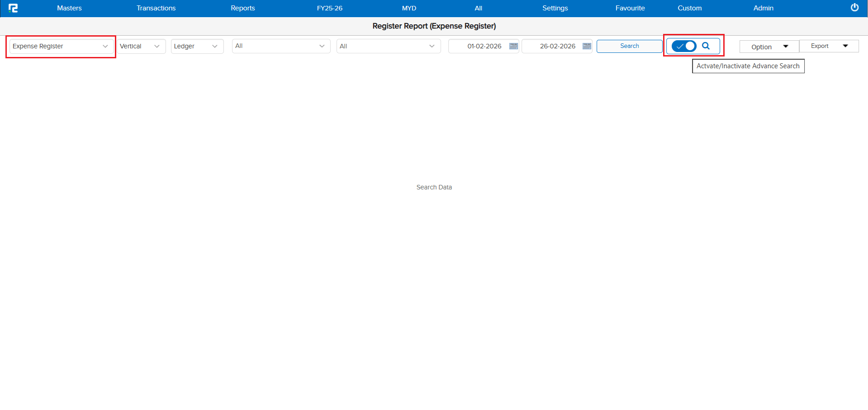
Task: Open the Option button menu
Action: [x=769, y=47]
